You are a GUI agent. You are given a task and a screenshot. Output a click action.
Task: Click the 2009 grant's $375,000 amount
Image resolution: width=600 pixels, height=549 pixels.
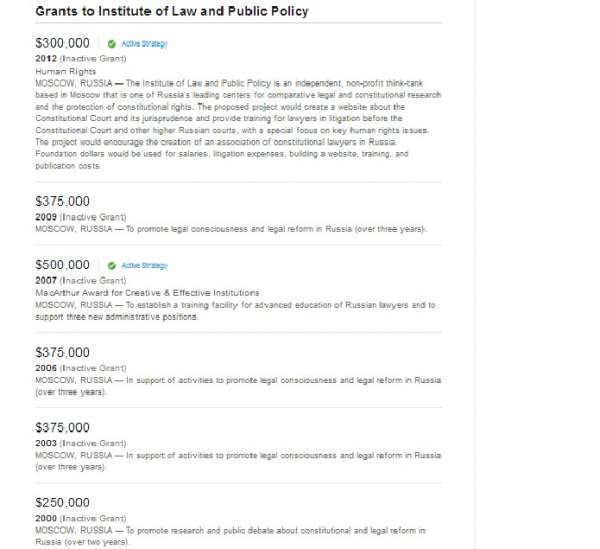62,201
